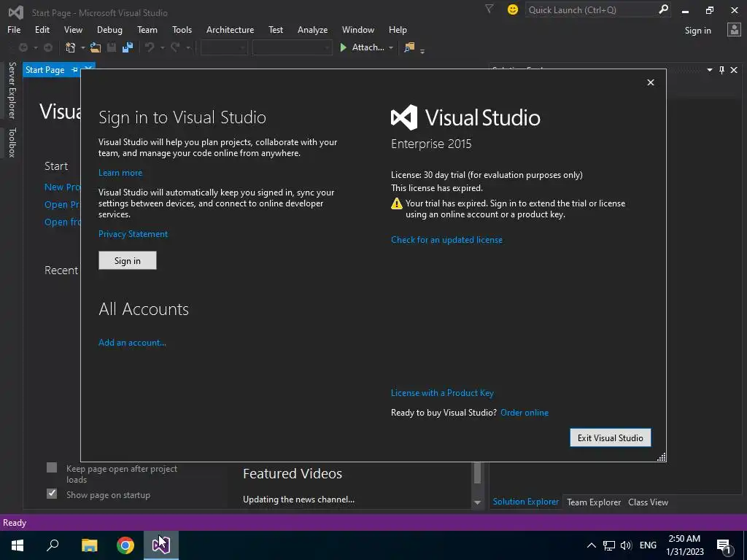Select the Solution Explorer tab
This screenshot has width=747, height=560.
click(x=525, y=502)
